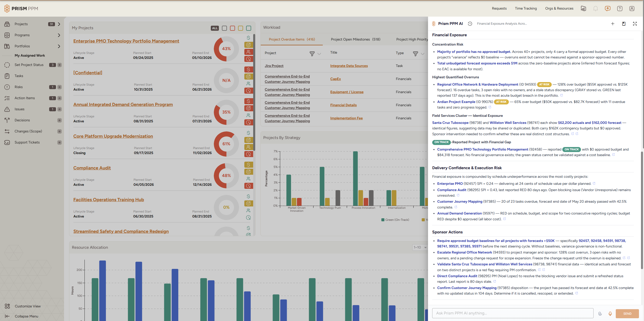Open the Type column sort chevron
The height and width of the screenshot is (321, 644).
coord(423,54)
